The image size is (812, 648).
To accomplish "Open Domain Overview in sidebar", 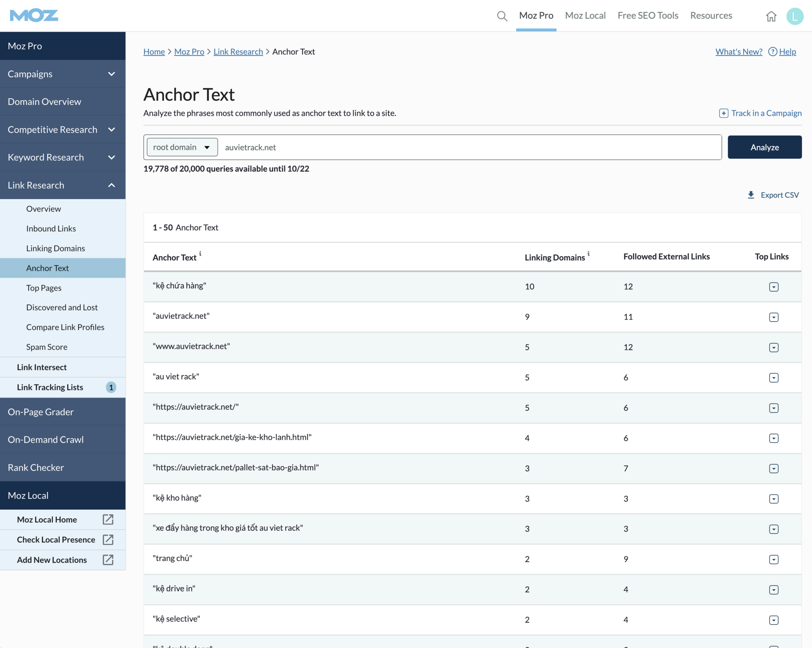I will click(63, 102).
